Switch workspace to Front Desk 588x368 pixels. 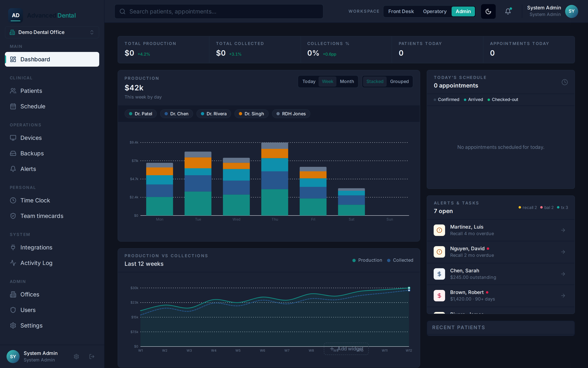tap(401, 11)
